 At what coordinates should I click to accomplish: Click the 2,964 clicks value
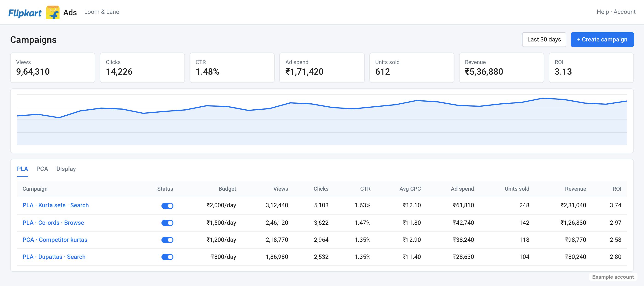[x=321, y=240]
